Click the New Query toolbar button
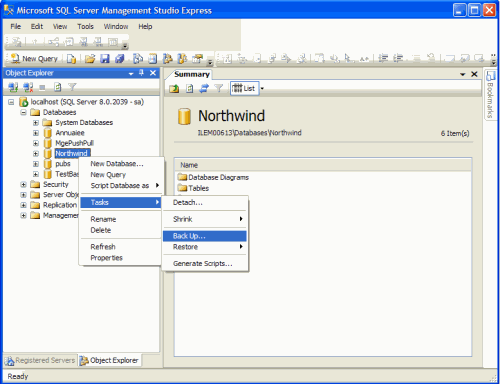500x384 pixels. coord(34,59)
